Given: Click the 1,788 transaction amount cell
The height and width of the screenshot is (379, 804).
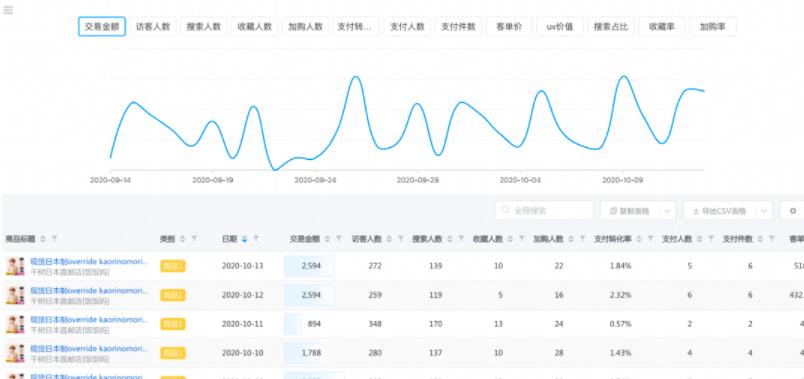Looking at the screenshot, I should click(x=311, y=353).
